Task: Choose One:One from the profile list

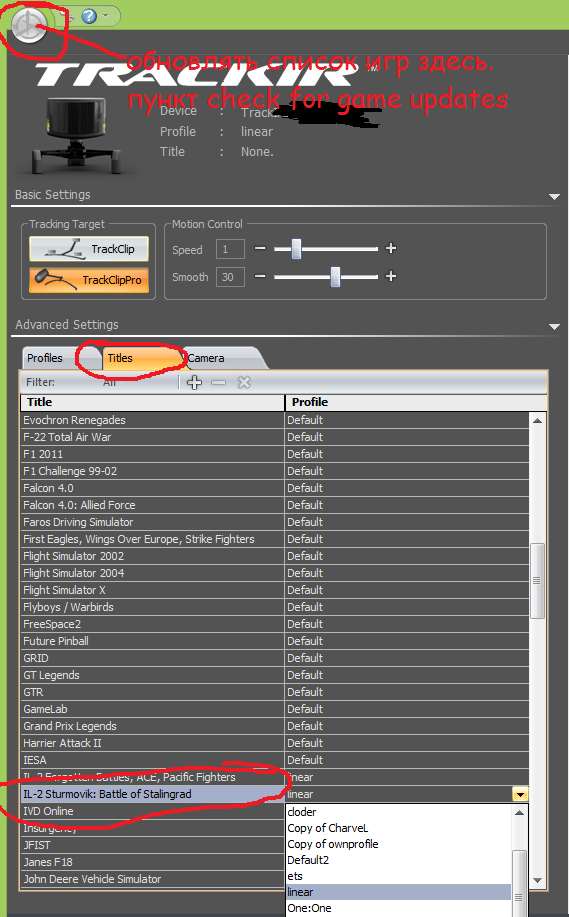Action: [x=398, y=908]
